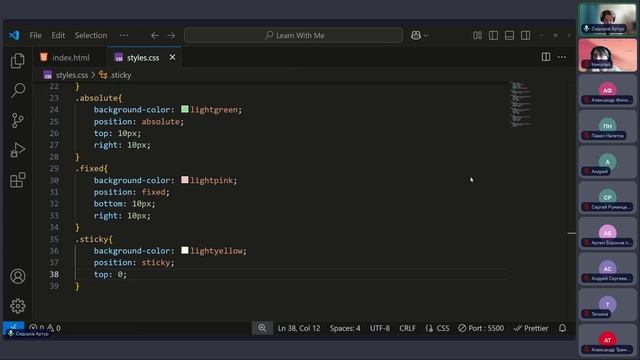Toggle the Primary Side Bar
The image size is (640, 360).
click(x=493, y=36)
